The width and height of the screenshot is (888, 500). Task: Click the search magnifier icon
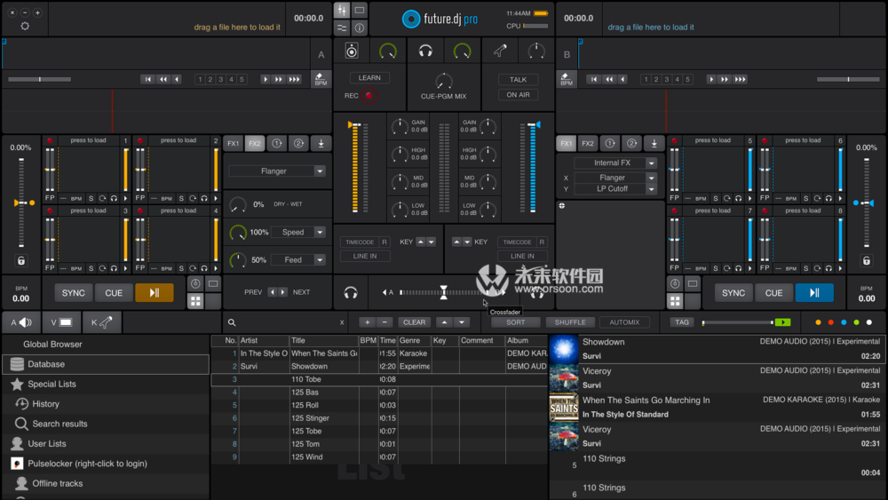click(232, 322)
